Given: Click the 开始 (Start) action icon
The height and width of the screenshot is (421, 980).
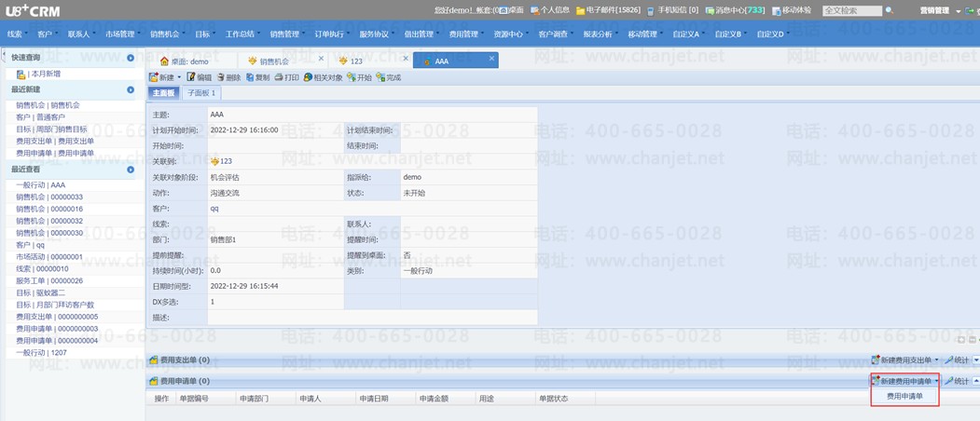Looking at the screenshot, I should pos(359,77).
